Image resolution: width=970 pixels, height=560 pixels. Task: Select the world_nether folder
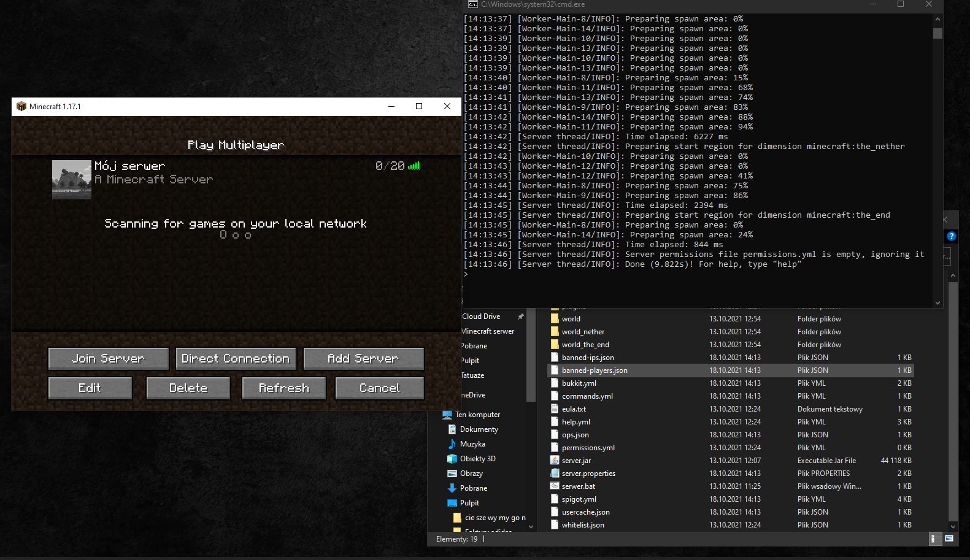click(583, 332)
